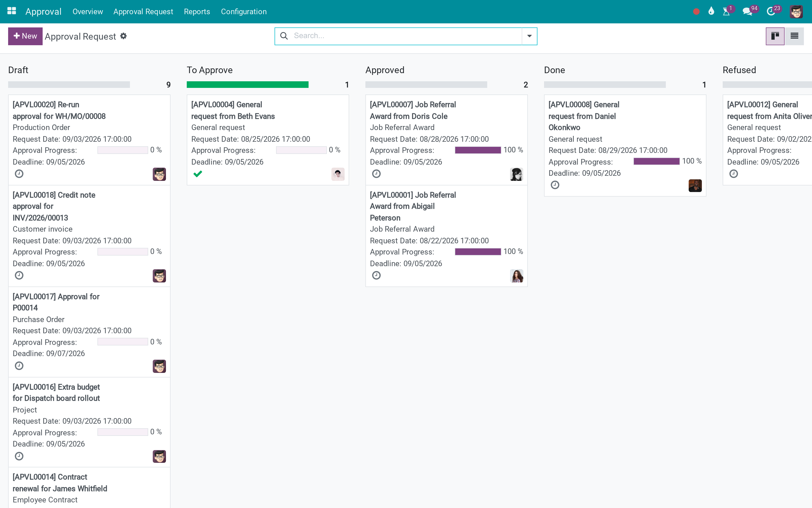This screenshot has height=508, width=812.
Task: Click the activity clock on APVL00001 card
Action: pyautogui.click(x=377, y=276)
